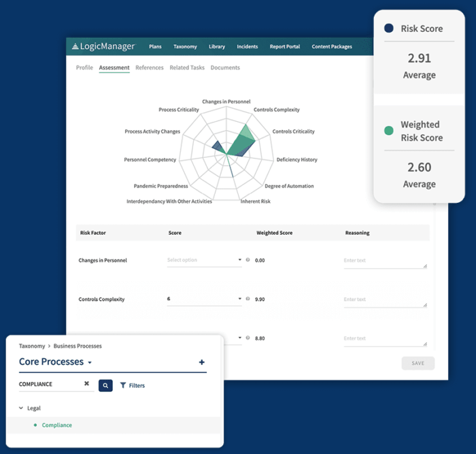Click the LogicManager logo
476x454 pixels.
(x=103, y=46)
